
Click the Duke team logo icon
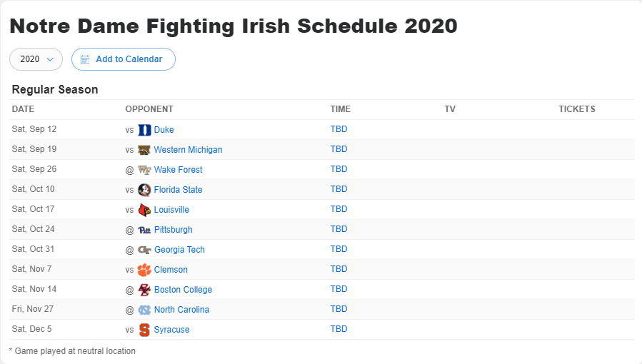144,130
